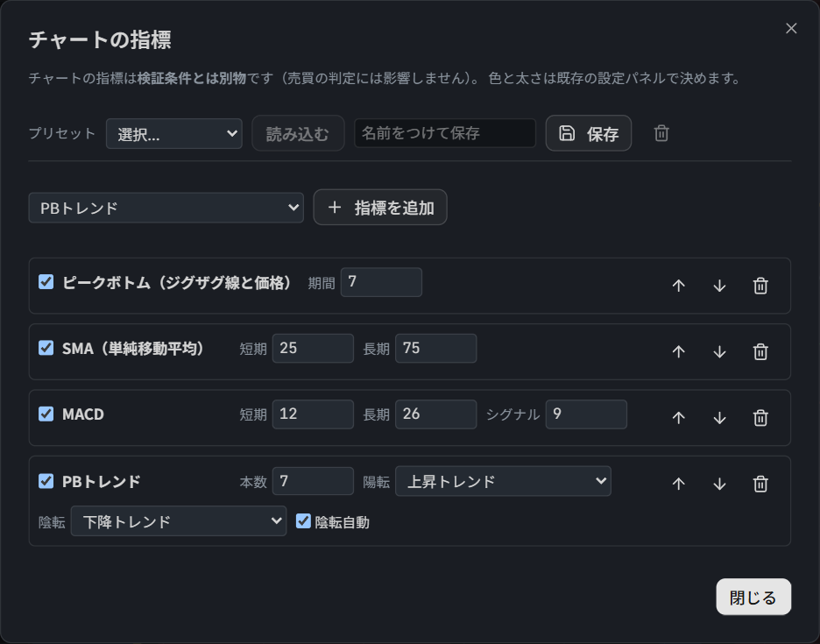
Task: Focus the 名前をつけて保存 name field
Action: click(445, 133)
